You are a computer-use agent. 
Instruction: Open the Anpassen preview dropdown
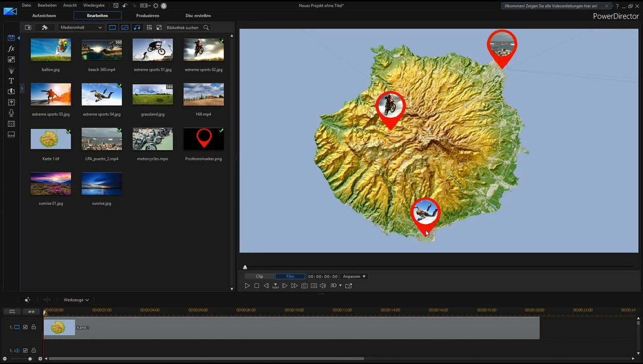(354, 277)
